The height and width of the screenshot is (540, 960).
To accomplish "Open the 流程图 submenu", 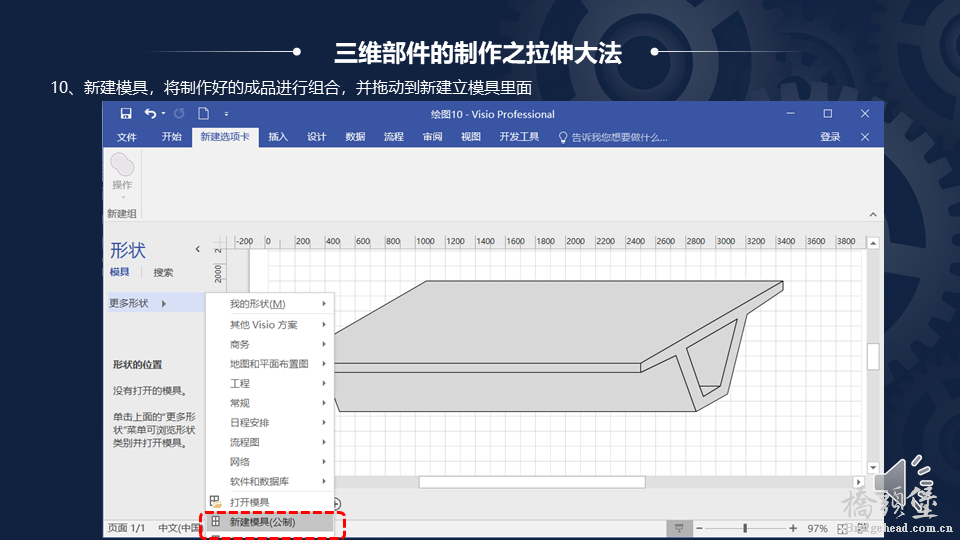I will click(270, 442).
